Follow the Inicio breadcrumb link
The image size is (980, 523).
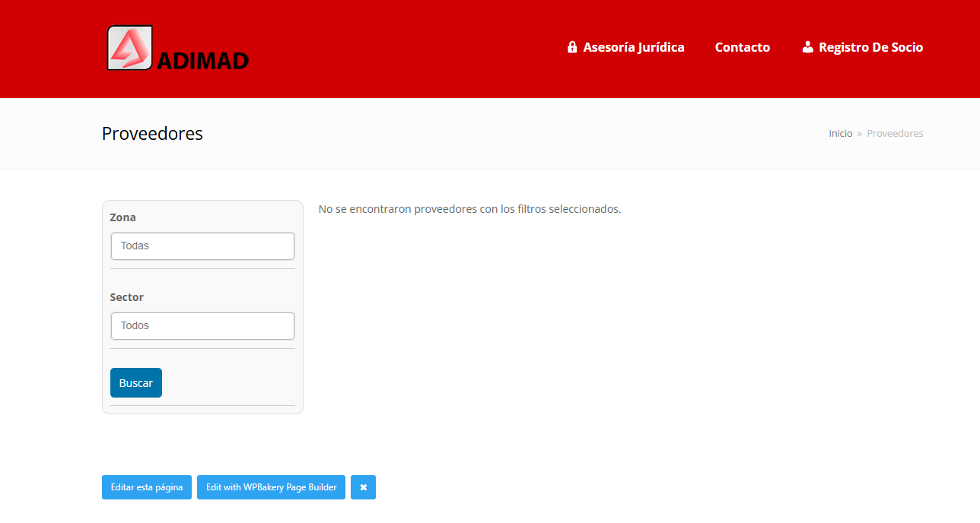coord(841,133)
